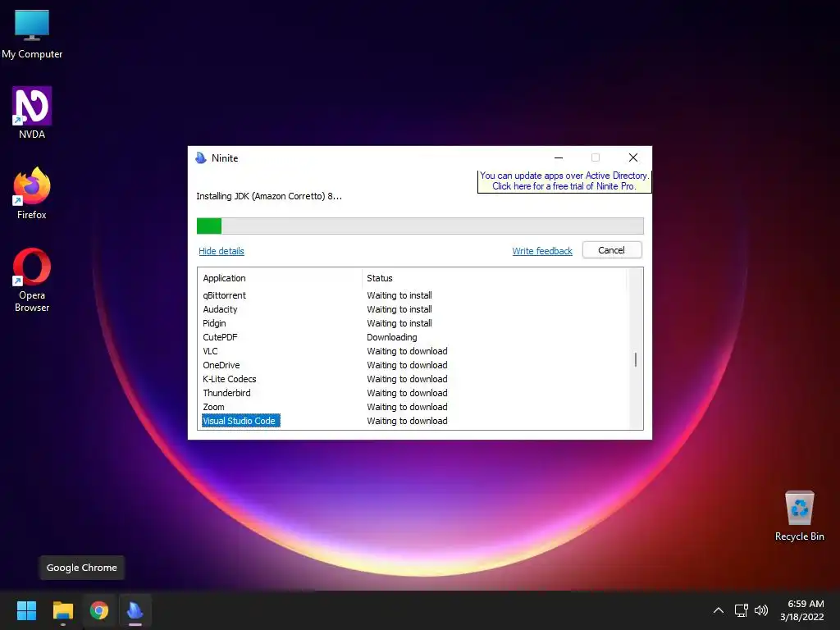Select the CutePDF row

point(413,337)
